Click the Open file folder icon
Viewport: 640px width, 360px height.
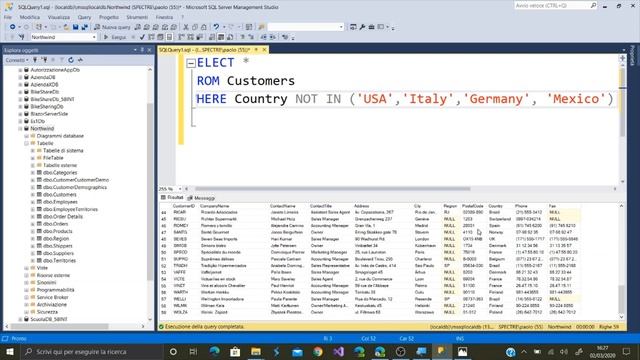pos(66,27)
